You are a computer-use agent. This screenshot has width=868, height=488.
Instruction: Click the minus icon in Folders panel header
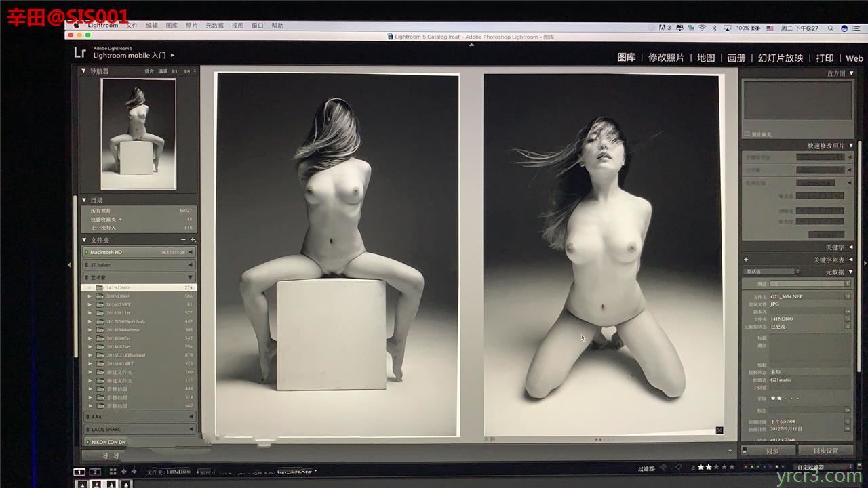point(183,240)
